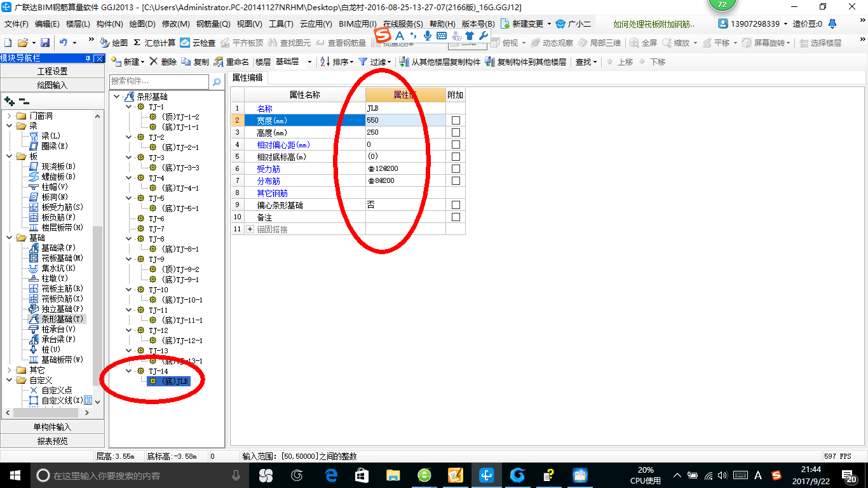The width and height of the screenshot is (868, 488).
Task: Click the 工程设置 navigator button
Action: point(53,71)
